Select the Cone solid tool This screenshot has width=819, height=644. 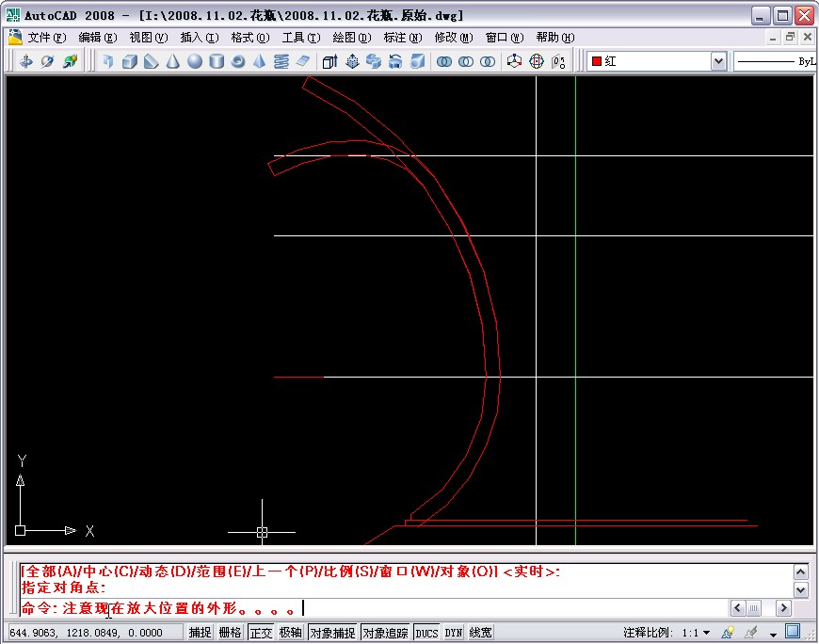pyautogui.click(x=173, y=61)
